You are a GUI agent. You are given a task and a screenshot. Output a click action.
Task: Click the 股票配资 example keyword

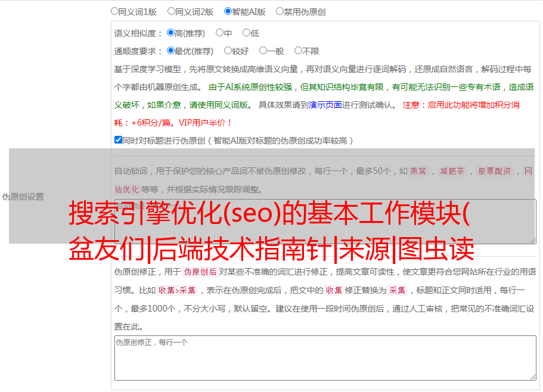pos(495,171)
